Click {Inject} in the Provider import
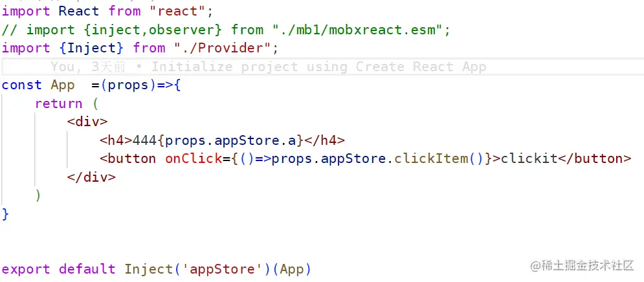The image size is (644, 282). pyautogui.click(x=91, y=48)
